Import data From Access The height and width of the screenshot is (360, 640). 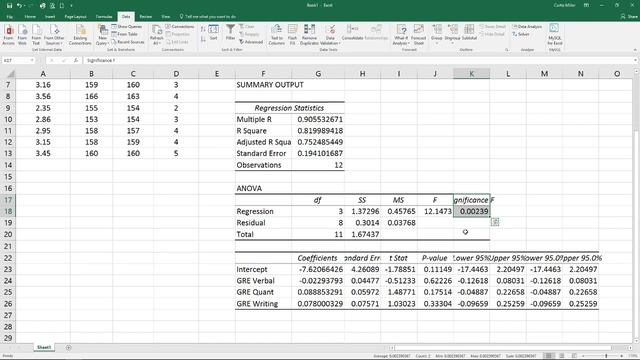point(8,35)
